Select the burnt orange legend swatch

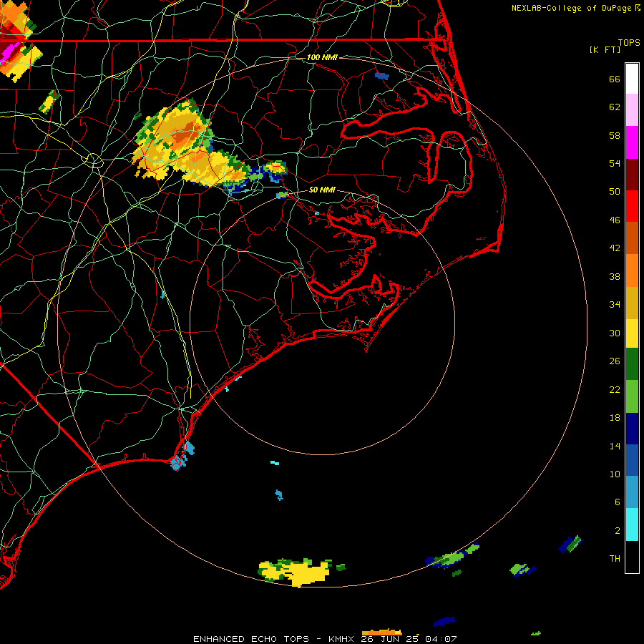632,238
